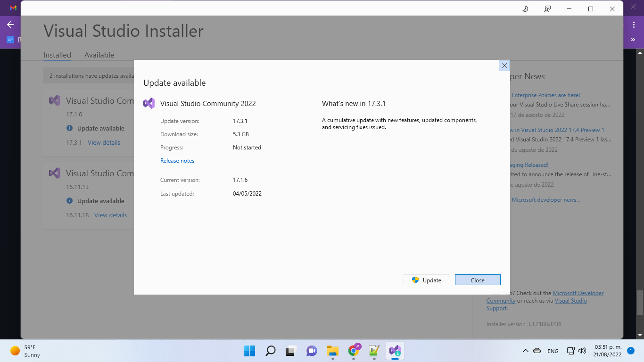The height and width of the screenshot is (362, 644).
Task: Open network settings tray icon
Action: 571,351
